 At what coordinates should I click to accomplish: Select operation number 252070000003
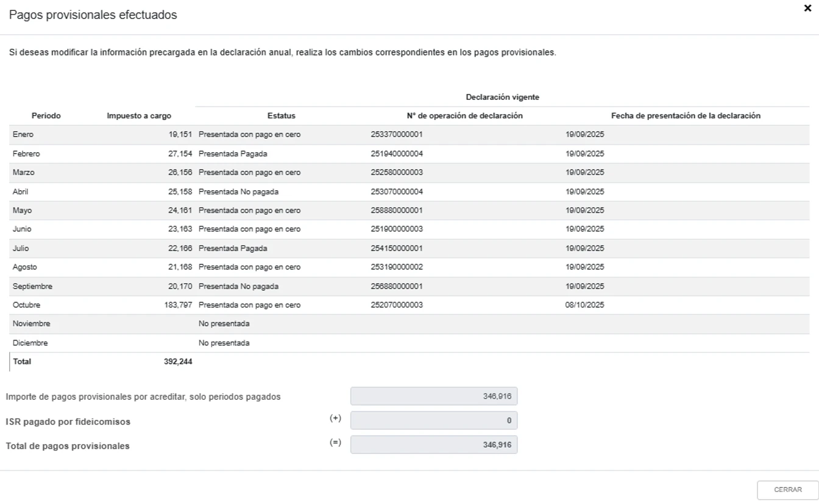[x=397, y=305]
